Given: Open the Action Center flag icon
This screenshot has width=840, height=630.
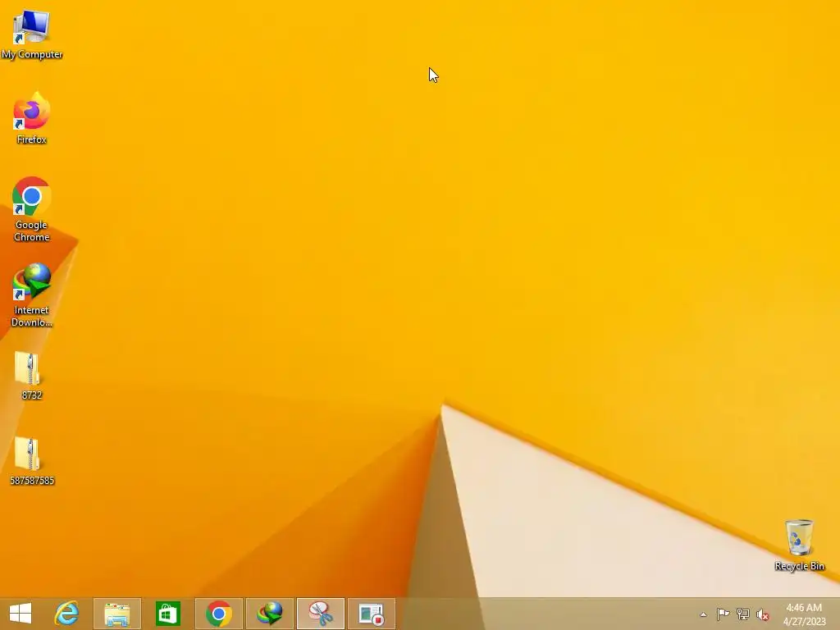Looking at the screenshot, I should click(x=723, y=614).
